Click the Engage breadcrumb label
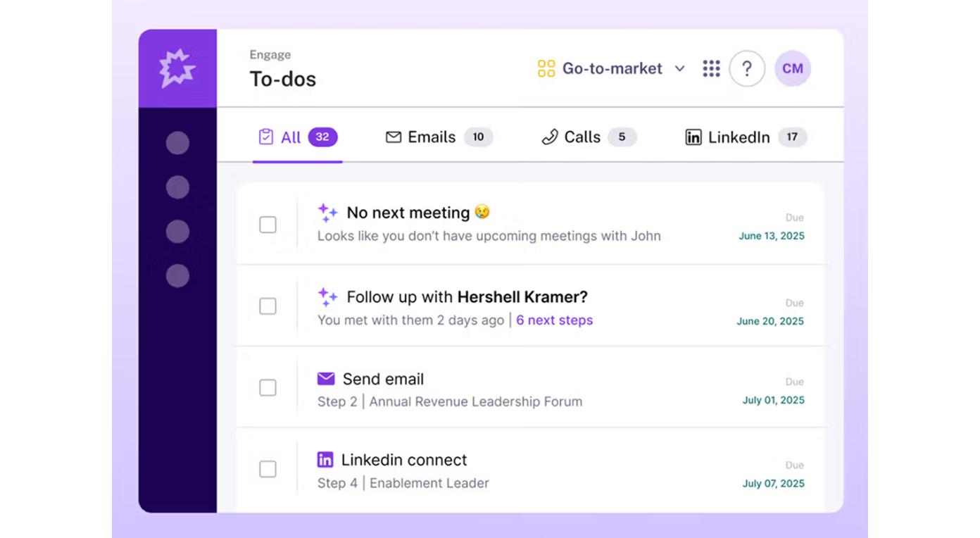Viewport: 980px width, 538px height. (270, 55)
